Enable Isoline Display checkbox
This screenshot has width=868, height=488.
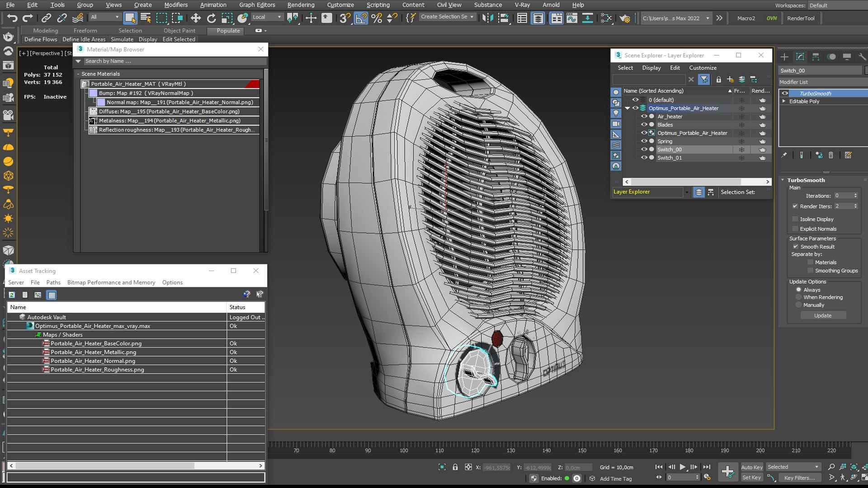(795, 219)
